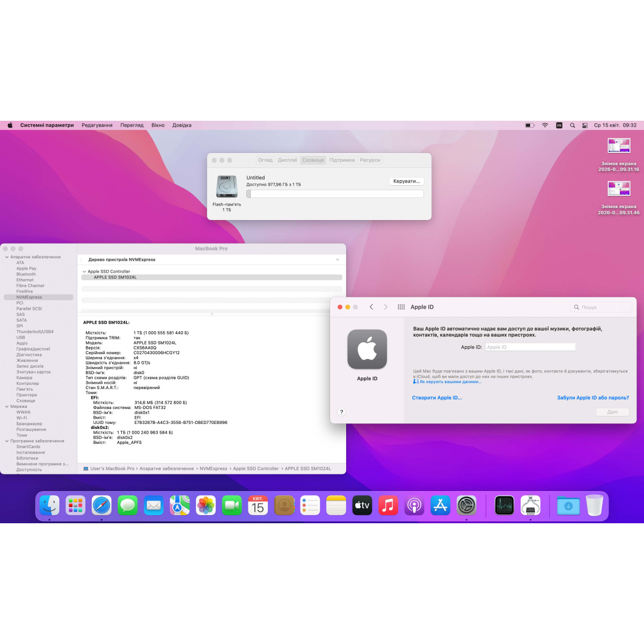This screenshot has width=644, height=644.
Task: Open Control Center in menu bar
Action: tap(585, 125)
